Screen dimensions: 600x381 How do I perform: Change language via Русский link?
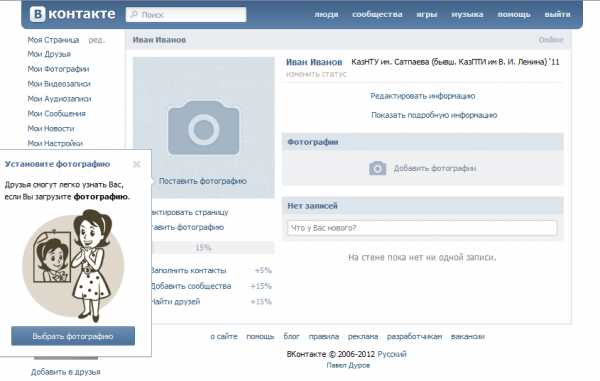[392, 354]
